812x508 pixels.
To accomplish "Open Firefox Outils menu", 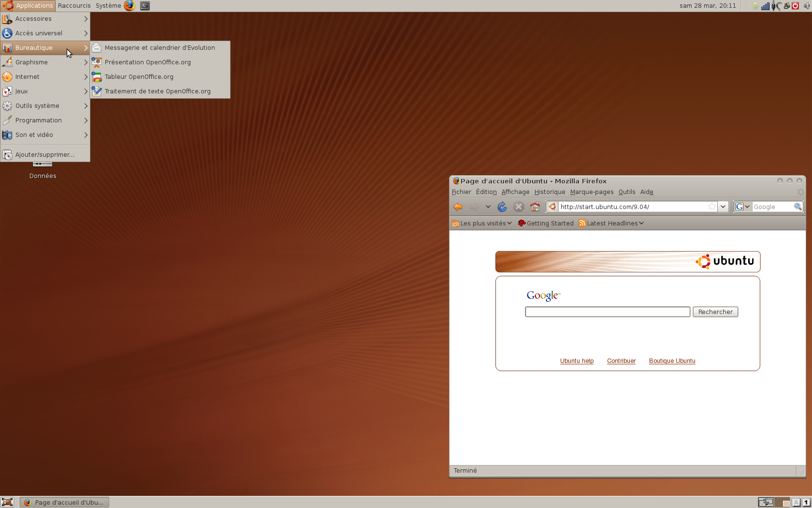I will (x=627, y=192).
